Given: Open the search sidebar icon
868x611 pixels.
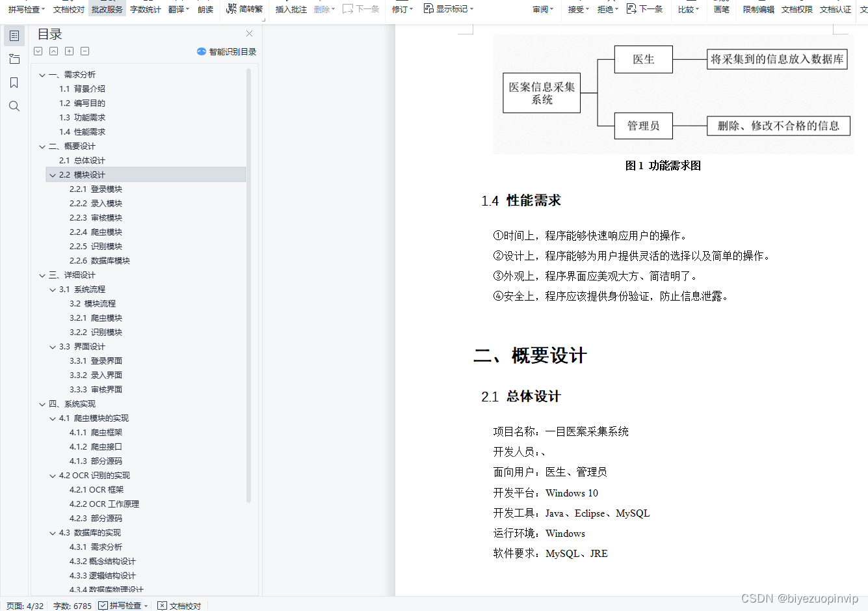Looking at the screenshot, I should click(14, 106).
